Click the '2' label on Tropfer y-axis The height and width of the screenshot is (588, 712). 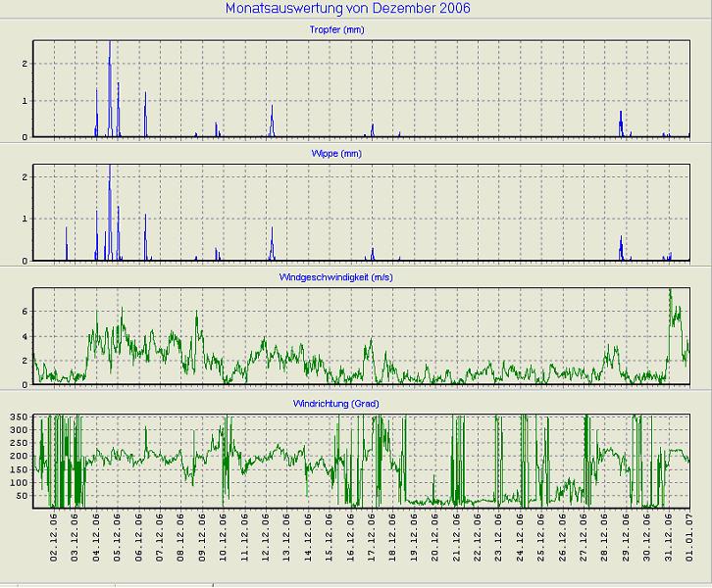(25, 64)
